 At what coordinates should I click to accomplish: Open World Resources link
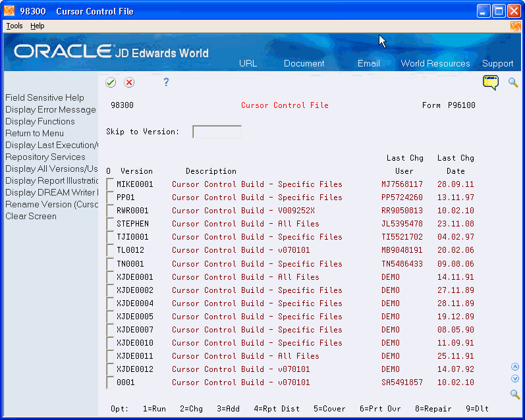coord(435,64)
